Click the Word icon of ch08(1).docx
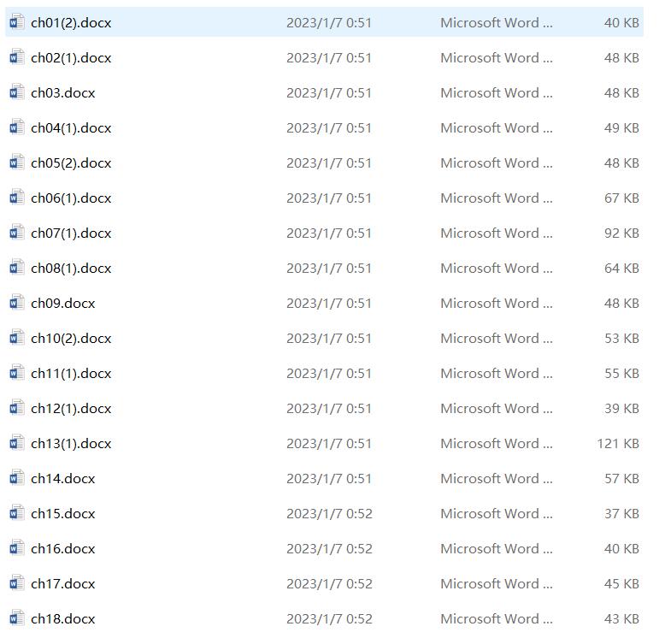 coord(17,268)
